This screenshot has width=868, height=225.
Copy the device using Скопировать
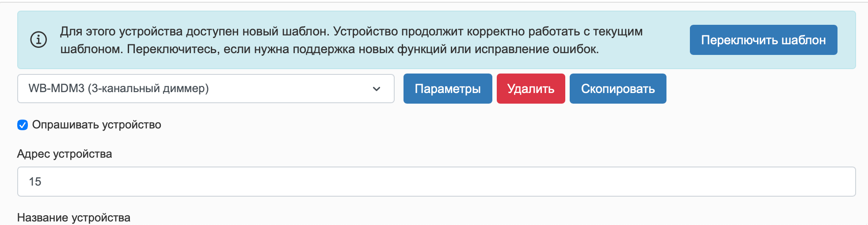618,89
